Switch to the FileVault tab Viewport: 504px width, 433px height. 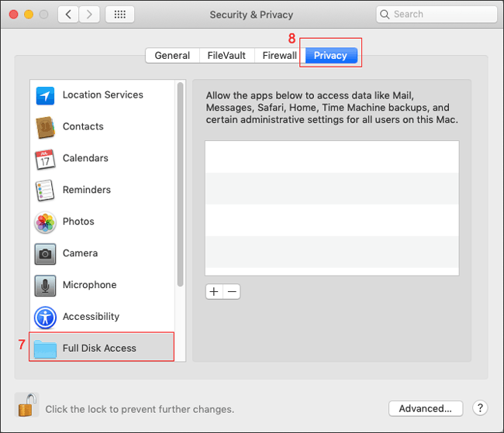(226, 56)
